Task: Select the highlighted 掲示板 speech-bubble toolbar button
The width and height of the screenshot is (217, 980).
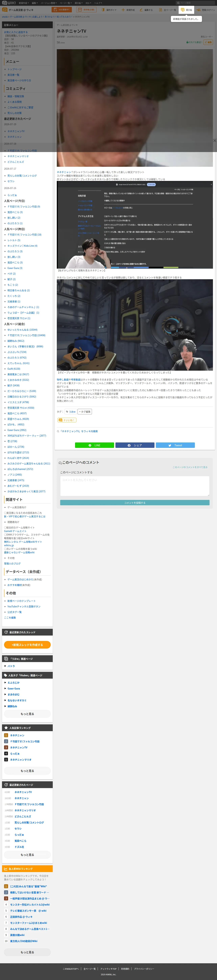Action: (187, 10)
